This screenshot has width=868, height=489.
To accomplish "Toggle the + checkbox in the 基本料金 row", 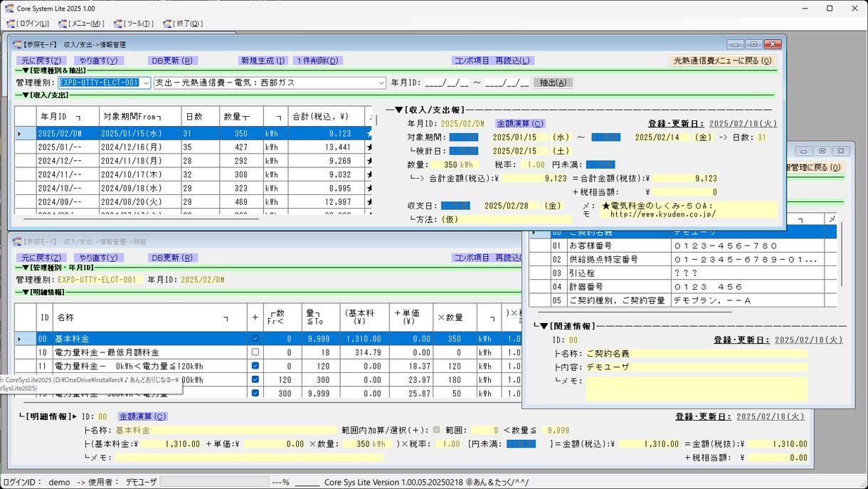I will point(255,339).
